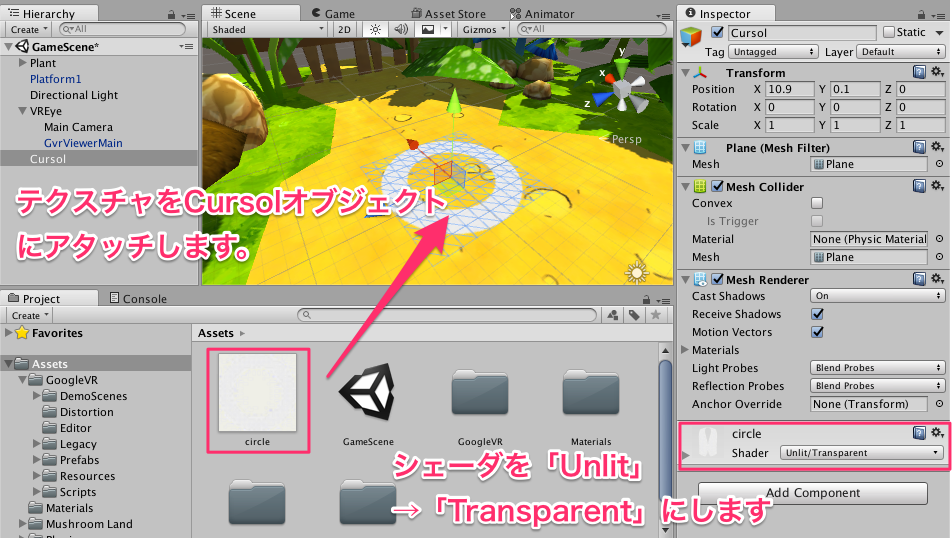
Task: Open Mesh Filter gear menu
Action: coord(937,146)
